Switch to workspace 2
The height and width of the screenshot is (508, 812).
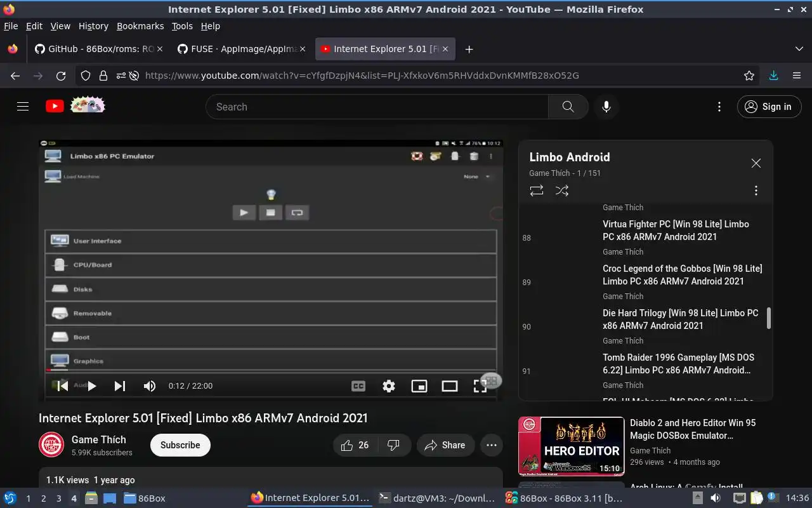click(x=43, y=498)
